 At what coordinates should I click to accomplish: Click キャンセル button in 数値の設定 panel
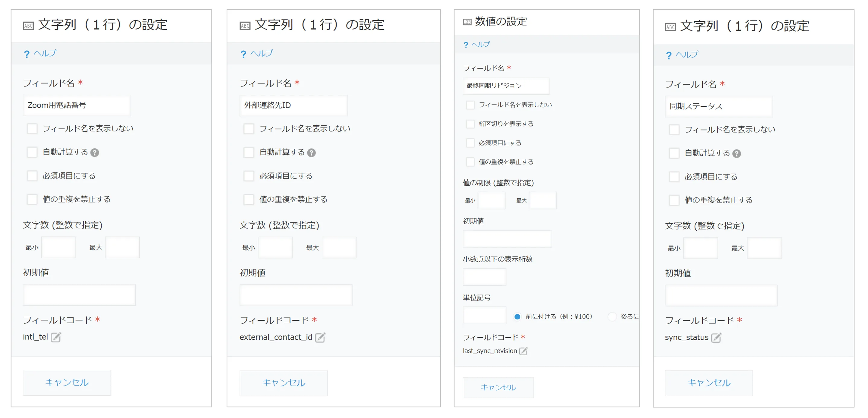coord(498,388)
